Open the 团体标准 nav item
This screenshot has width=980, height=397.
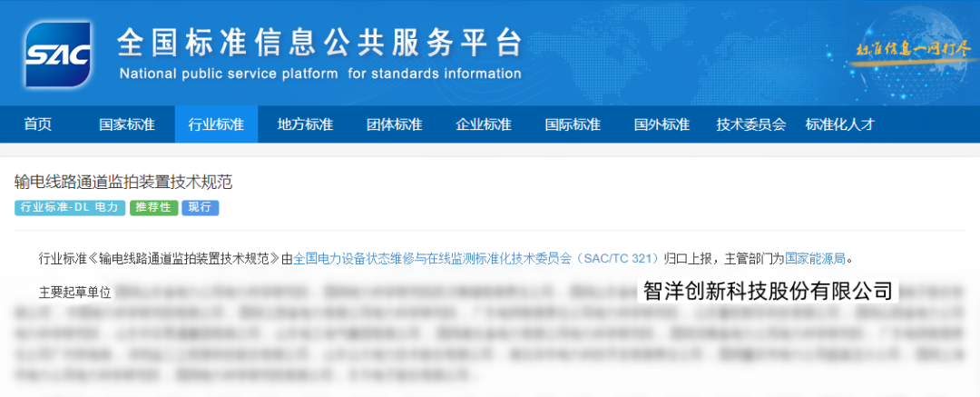point(395,124)
